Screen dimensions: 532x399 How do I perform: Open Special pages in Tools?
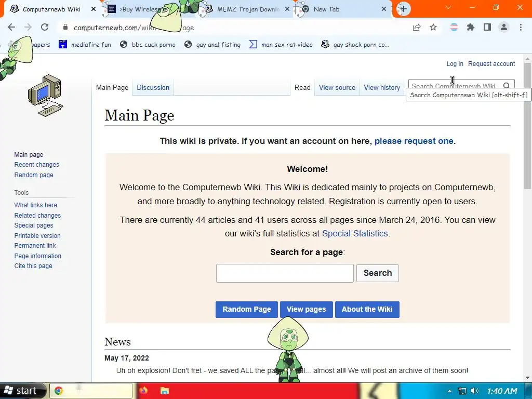pos(34,225)
